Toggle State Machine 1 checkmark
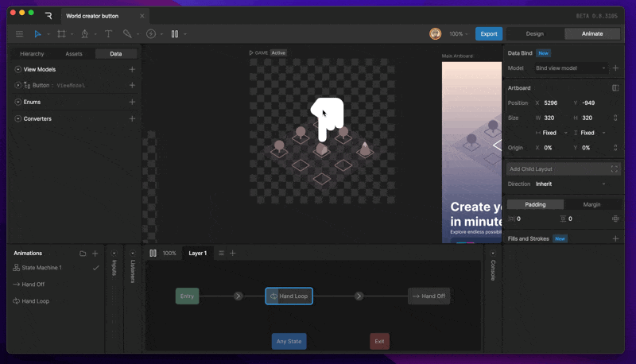The width and height of the screenshot is (636, 364). tap(95, 268)
